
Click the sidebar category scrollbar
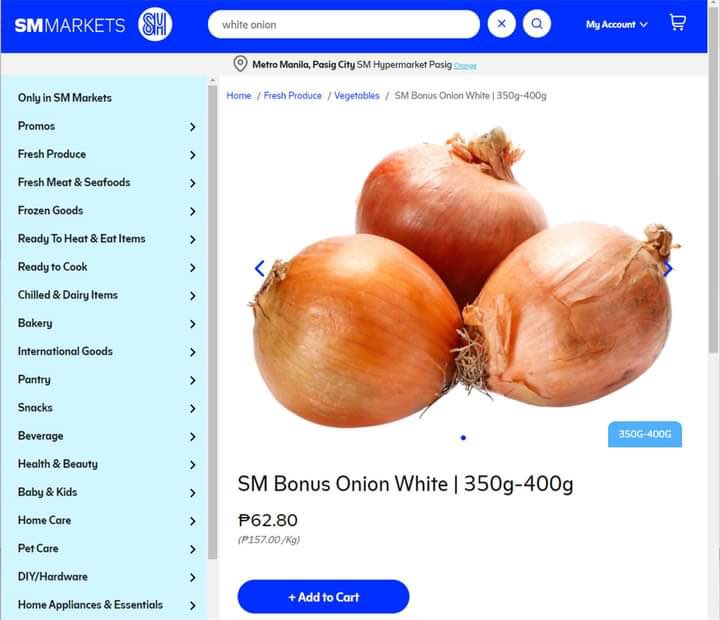pos(212,321)
